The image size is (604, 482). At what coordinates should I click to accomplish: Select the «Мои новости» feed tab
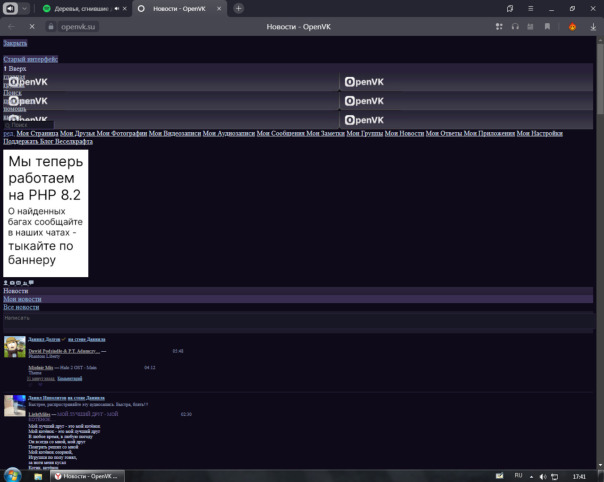[x=22, y=299]
